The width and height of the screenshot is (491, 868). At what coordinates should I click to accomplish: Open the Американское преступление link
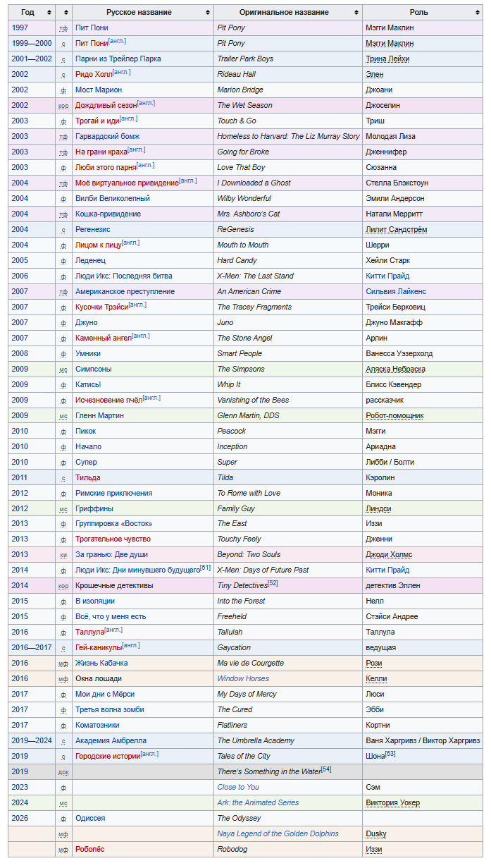pos(125,292)
